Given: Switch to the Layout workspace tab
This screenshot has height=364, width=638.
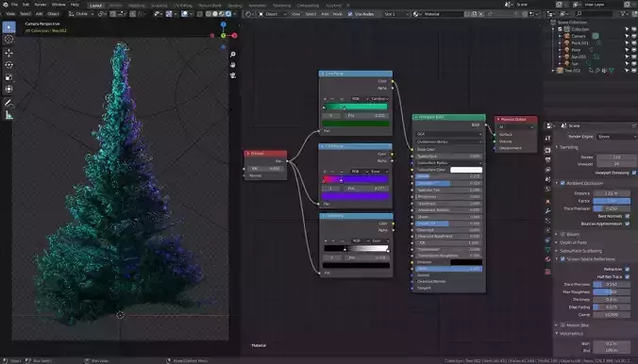Looking at the screenshot, I should [x=96, y=6].
